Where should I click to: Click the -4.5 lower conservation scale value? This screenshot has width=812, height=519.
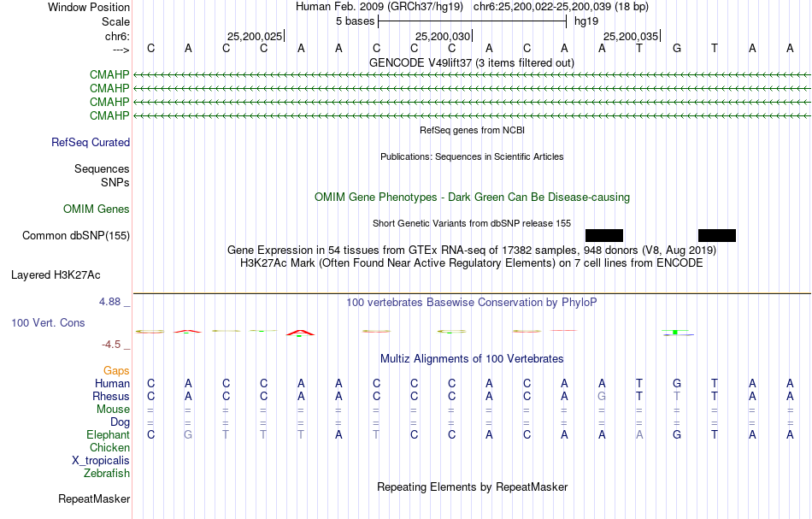pyautogui.click(x=111, y=345)
